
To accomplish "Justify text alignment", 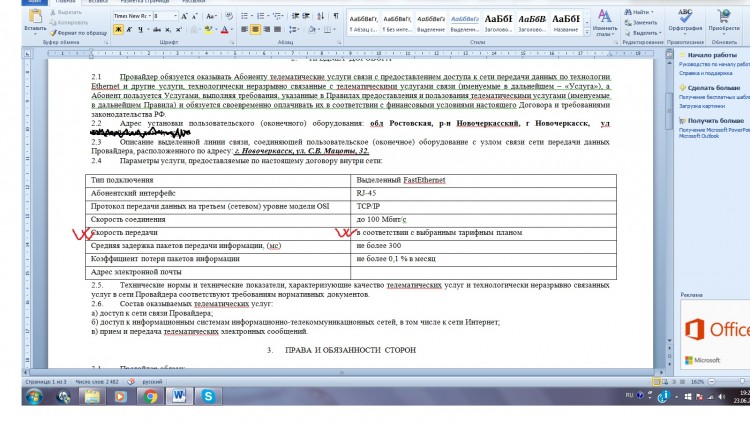I will pos(277,30).
